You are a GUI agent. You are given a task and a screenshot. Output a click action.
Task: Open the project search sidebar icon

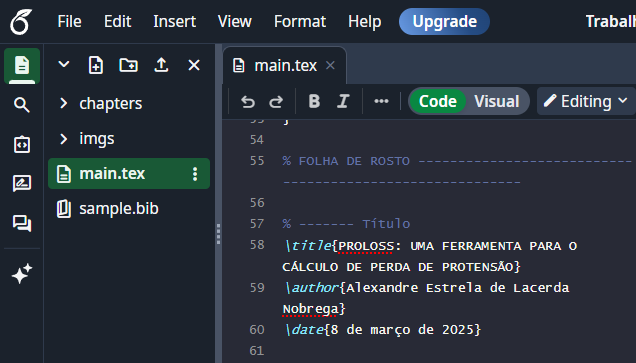click(22, 105)
